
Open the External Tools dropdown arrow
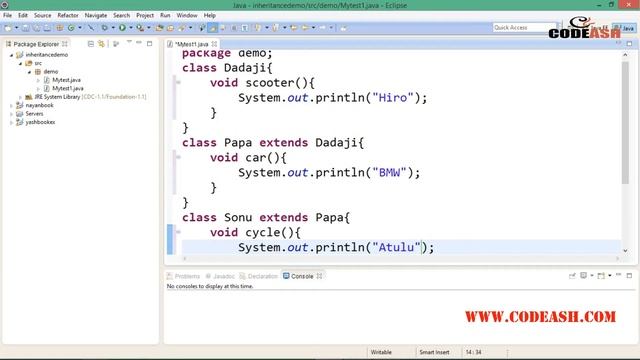(149, 28)
